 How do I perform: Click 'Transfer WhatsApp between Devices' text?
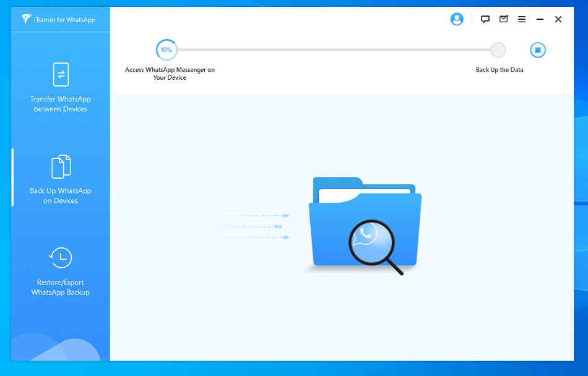61,104
